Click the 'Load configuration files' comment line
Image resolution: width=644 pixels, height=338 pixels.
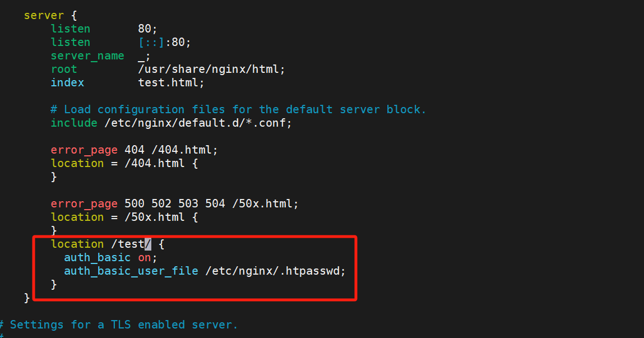(x=238, y=110)
